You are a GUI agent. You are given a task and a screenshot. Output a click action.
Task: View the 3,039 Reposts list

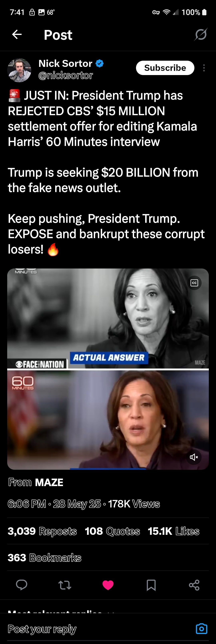click(x=42, y=531)
